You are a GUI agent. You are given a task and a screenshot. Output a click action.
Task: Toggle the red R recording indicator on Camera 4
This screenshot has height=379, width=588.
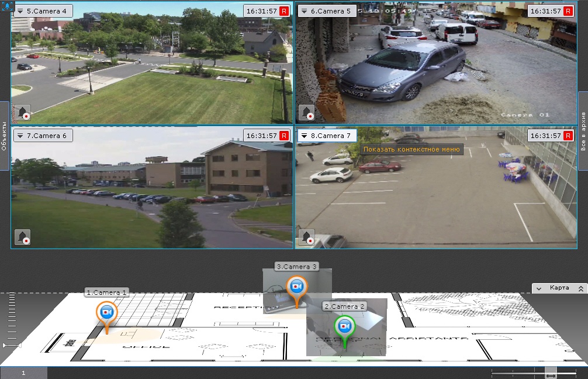pyautogui.click(x=284, y=11)
